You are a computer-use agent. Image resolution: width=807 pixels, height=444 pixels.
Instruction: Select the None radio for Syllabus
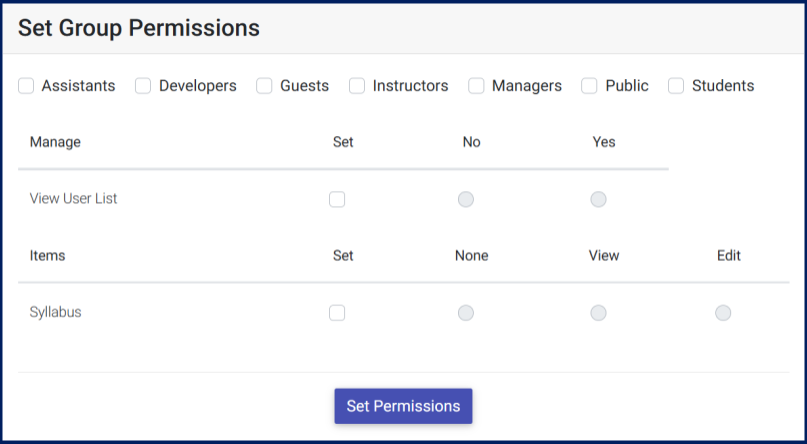(466, 313)
